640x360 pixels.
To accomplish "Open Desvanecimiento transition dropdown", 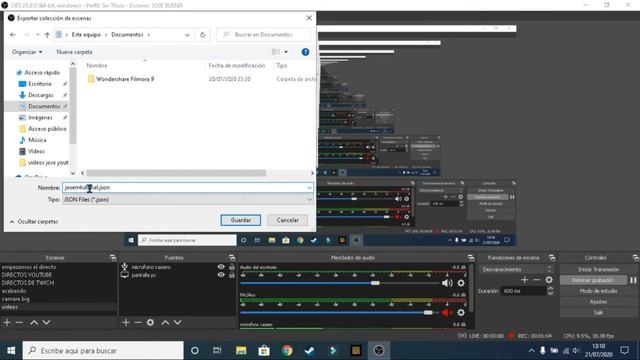I will [x=516, y=269].
